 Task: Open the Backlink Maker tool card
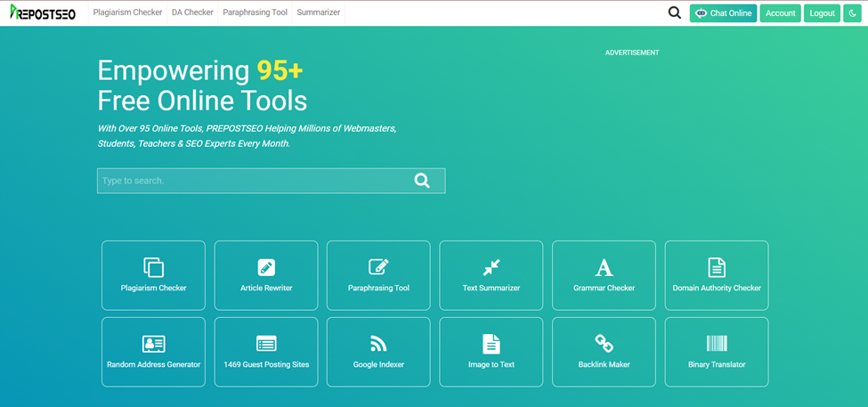click(x=604, y=352)
